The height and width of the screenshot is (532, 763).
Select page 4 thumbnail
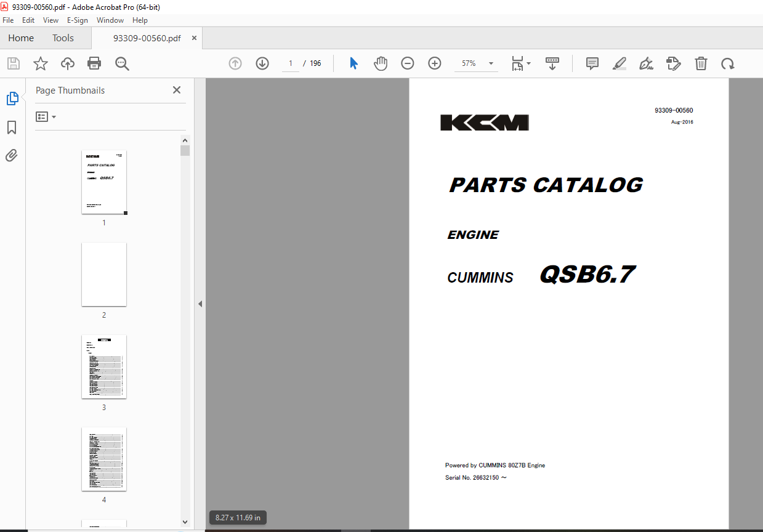pyautogui.click(x=104, y=459)
